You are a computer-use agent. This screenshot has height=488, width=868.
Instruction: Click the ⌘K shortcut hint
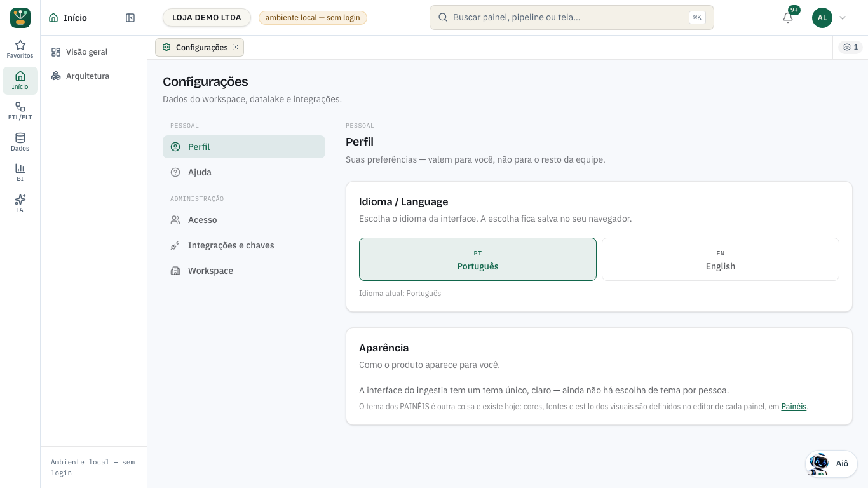697,18
